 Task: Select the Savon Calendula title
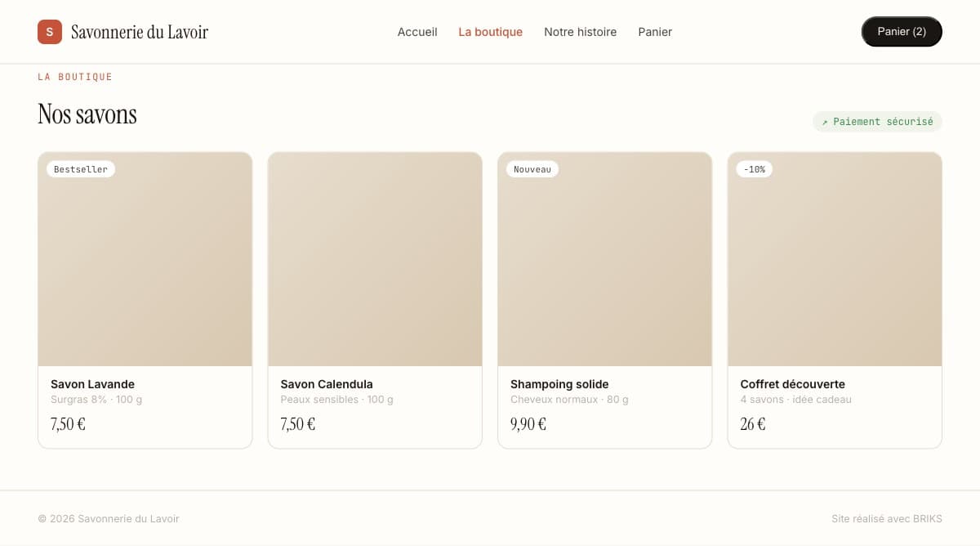327,384
